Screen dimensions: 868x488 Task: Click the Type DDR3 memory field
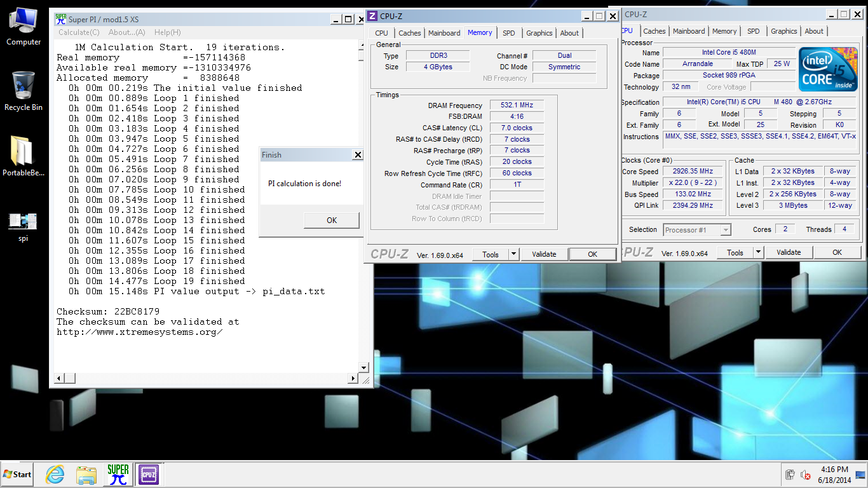tap(438, 56)
